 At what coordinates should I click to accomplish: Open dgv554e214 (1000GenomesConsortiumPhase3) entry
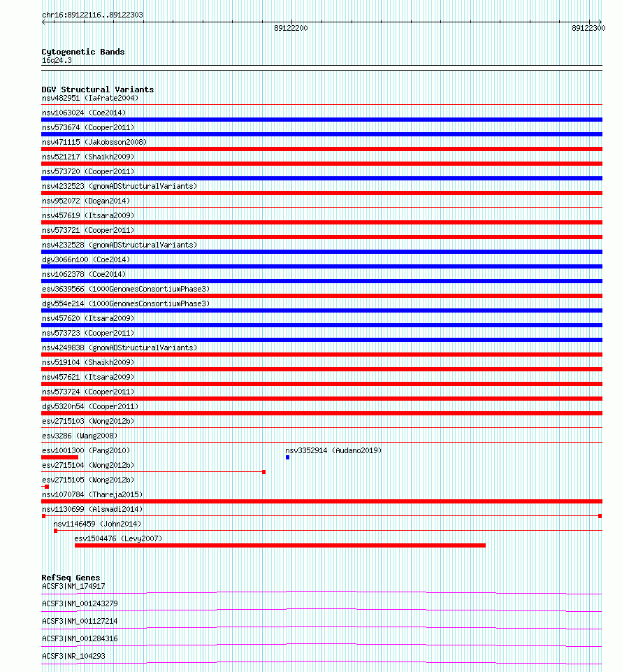[126, 303]
